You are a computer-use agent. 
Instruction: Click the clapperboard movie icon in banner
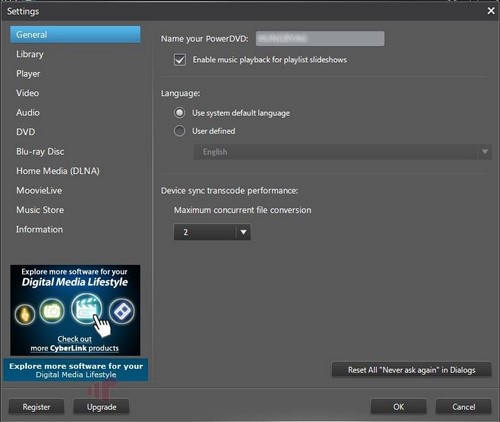pos(86,309)
